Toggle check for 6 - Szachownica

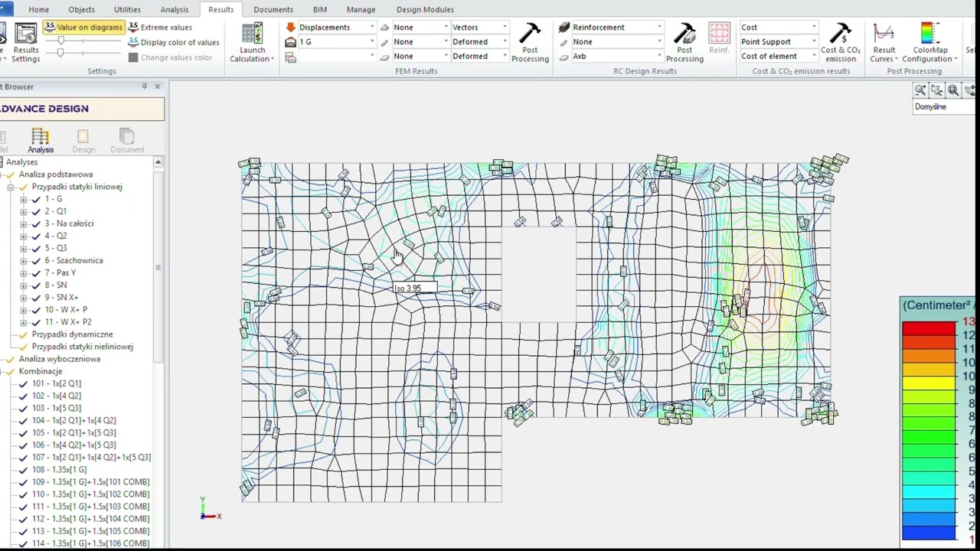click(35, 260)
